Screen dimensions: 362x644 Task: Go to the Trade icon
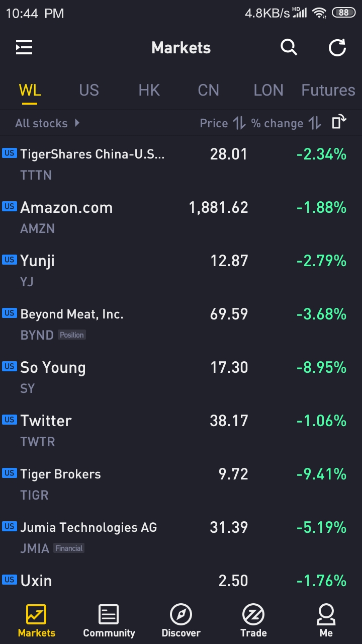253,615
